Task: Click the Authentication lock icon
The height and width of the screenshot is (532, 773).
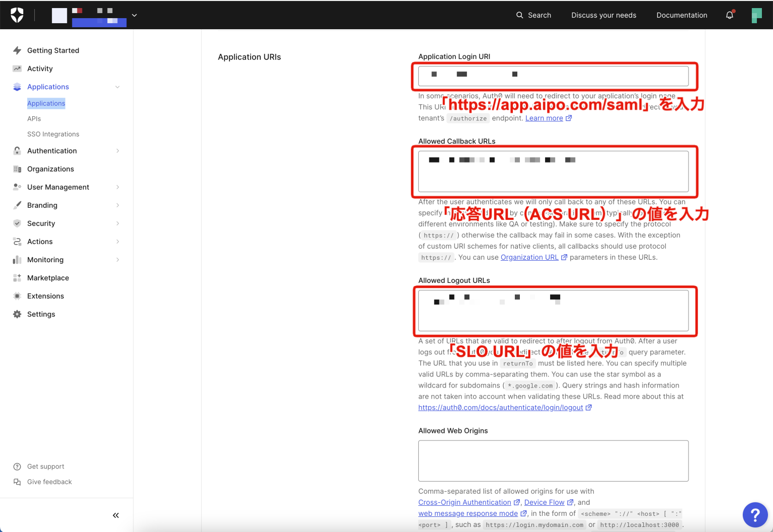Action: coord(17,150)
